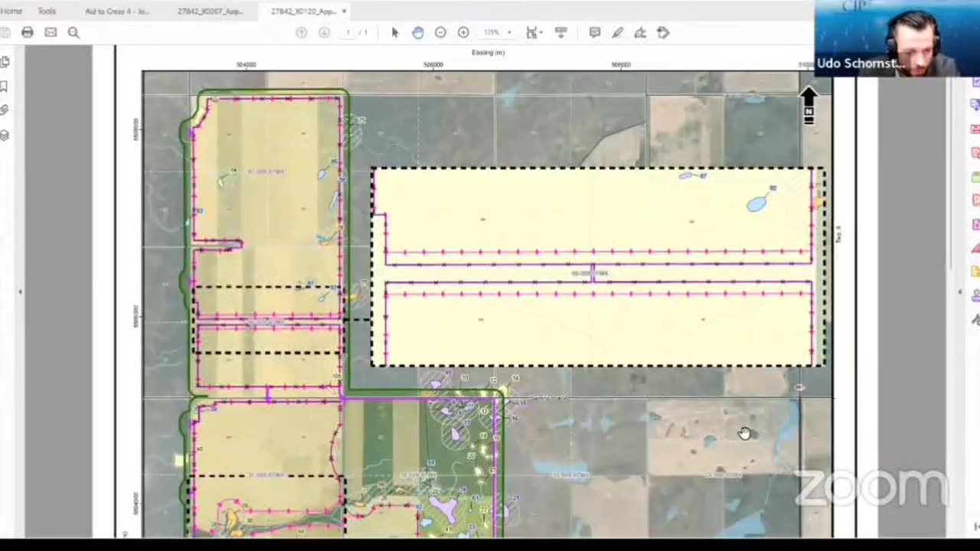Select the 27842_X0120 document tab
The height and width of the screenshot is (551, 980).
[304, 11]
